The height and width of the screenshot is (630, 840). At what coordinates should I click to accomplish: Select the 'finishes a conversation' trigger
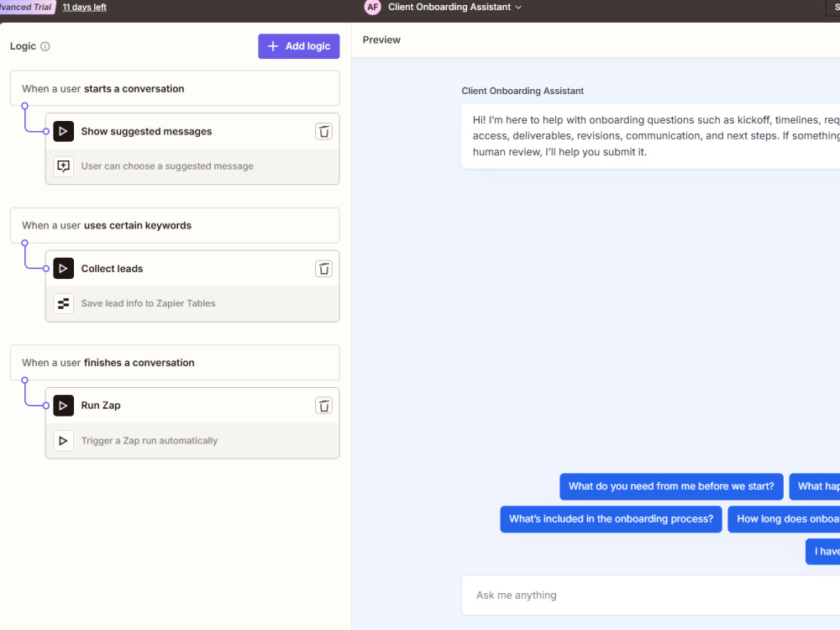click(175, 363)
